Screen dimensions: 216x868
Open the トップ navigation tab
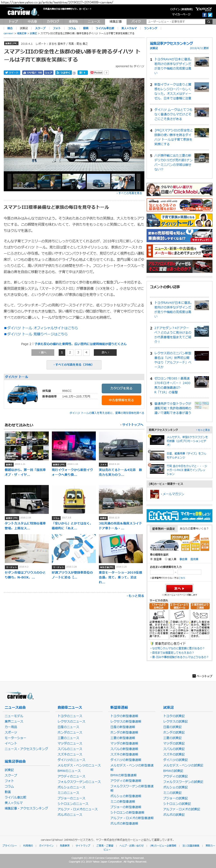coord(13,21)
